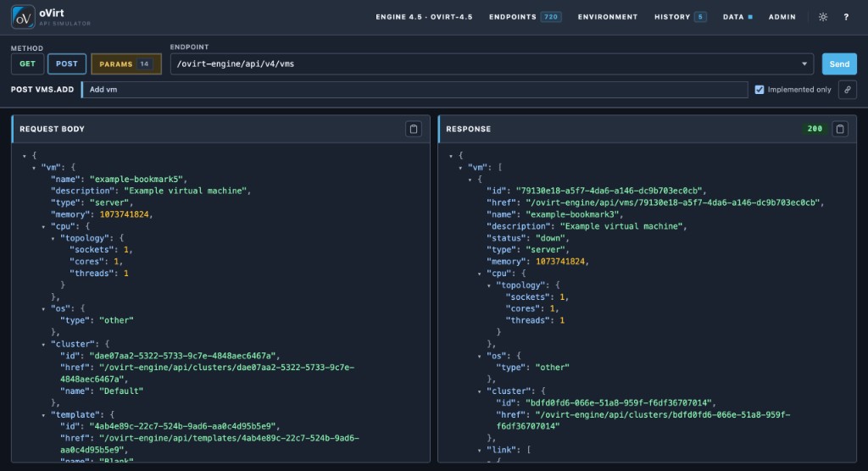The width and height of the screenshot is (868, 471).
Task: Toggle the Implemented only checkbox
Action: (759, 90)
